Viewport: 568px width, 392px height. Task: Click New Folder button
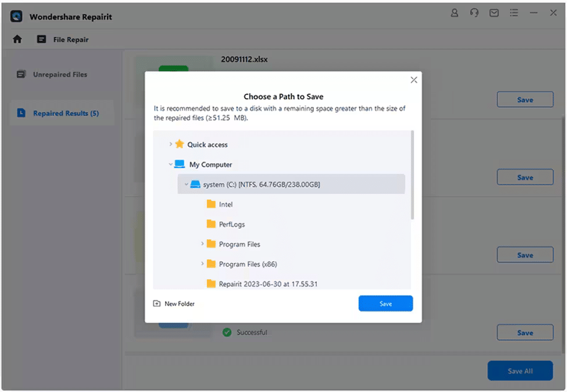(174, 303)
